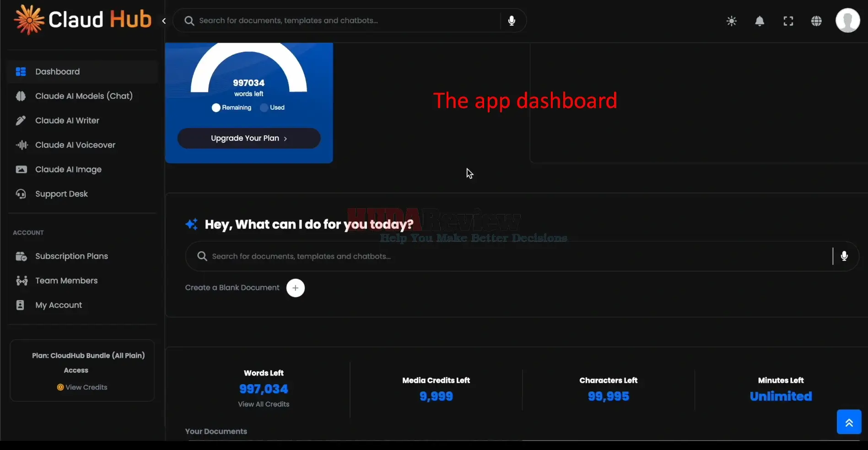Click the 9,999 media credits value
This screenshot has width=868, height=450.
point(436,396)
